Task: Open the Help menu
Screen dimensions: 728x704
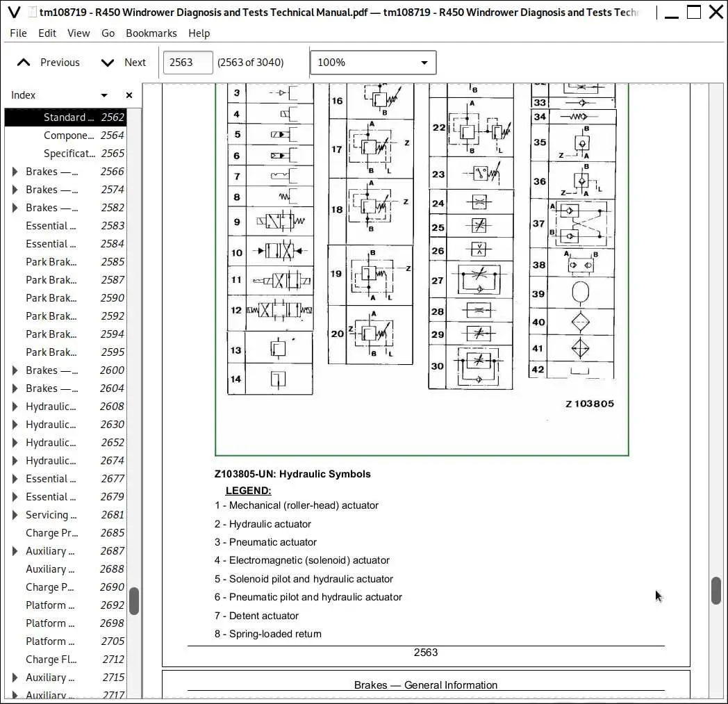Action: tap(199, 33)
